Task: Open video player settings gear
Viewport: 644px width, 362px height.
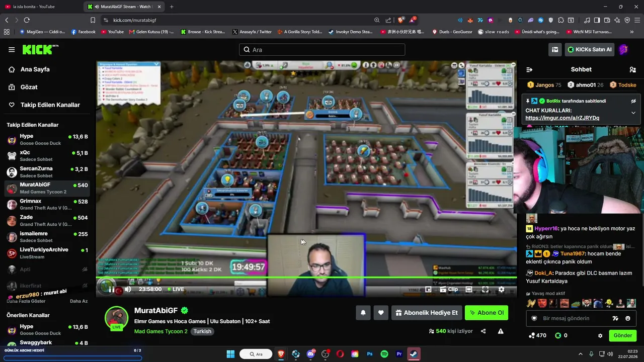Action: click(501, 289)
